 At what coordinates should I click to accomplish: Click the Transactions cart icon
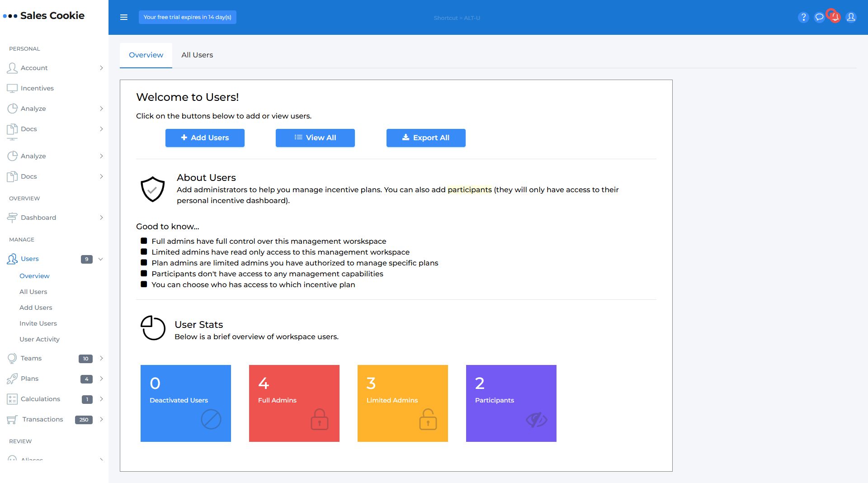12,420
